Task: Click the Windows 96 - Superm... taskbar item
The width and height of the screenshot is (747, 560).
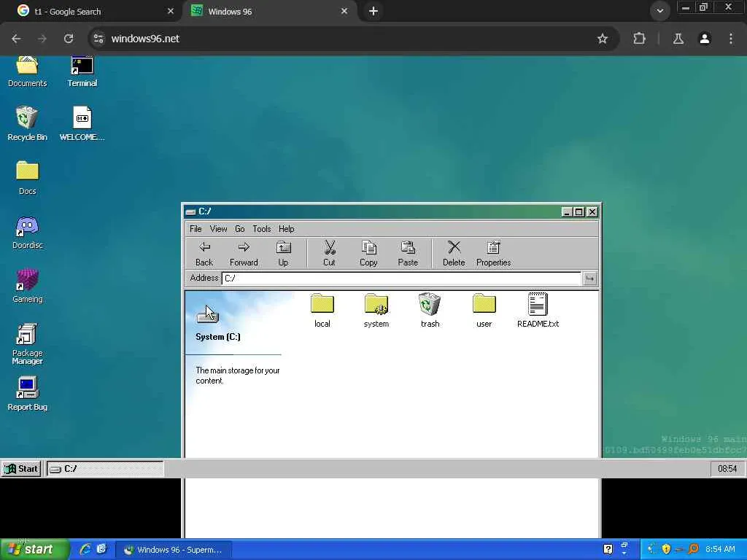Action: (x=174, y=550)
